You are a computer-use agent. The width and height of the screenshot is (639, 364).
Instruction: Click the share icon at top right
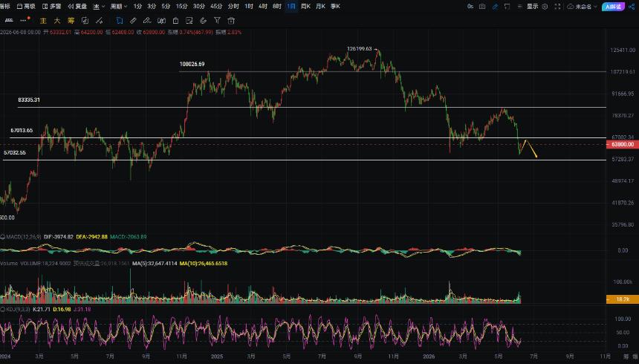point(632,7)
